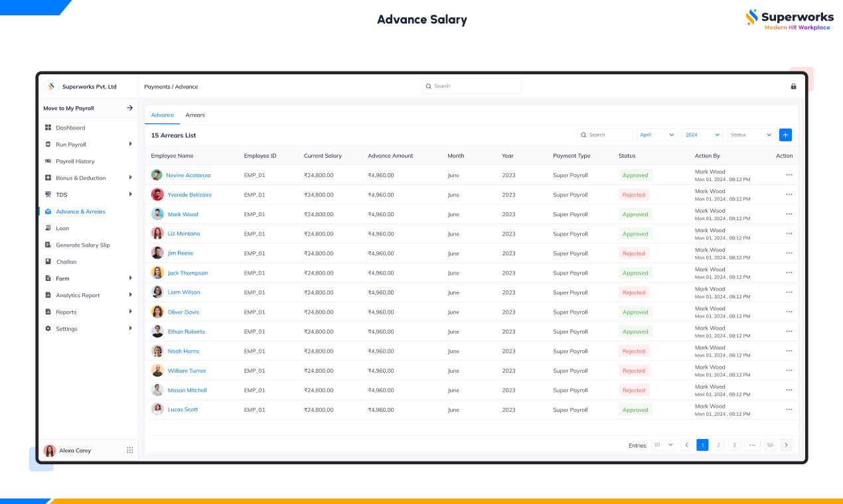
Task: Open action menu for Nevine Acotanza row
Action: pos(789,175)
